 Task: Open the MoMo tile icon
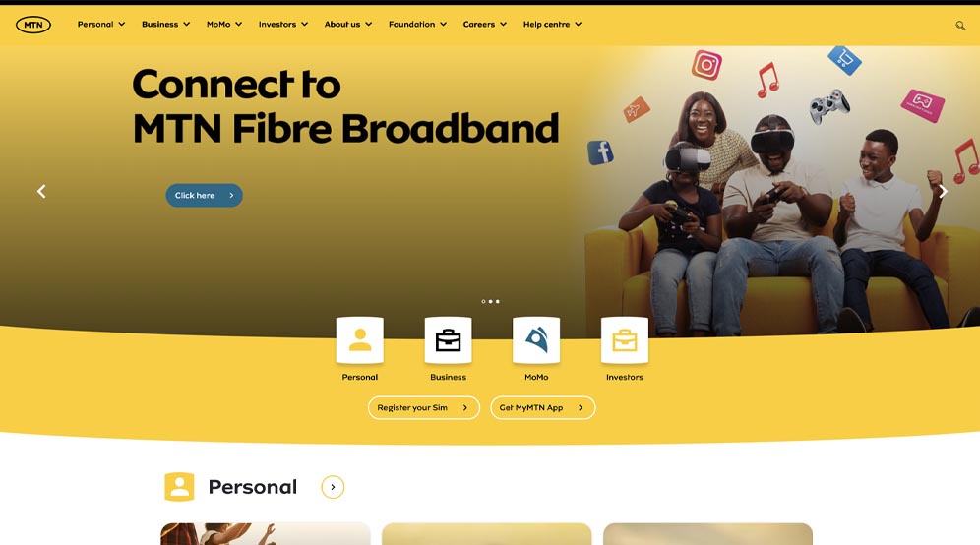(x=536, y=340)
